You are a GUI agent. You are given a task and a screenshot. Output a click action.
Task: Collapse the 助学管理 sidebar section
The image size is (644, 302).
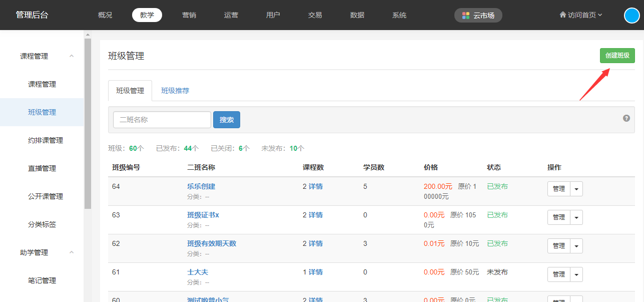[72, 252]
